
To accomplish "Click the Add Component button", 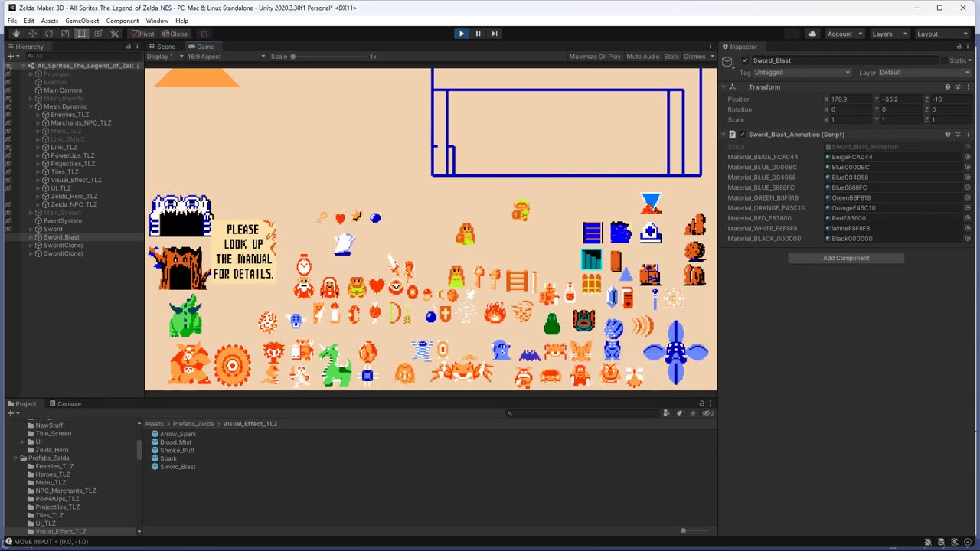I will click(846, 258).
